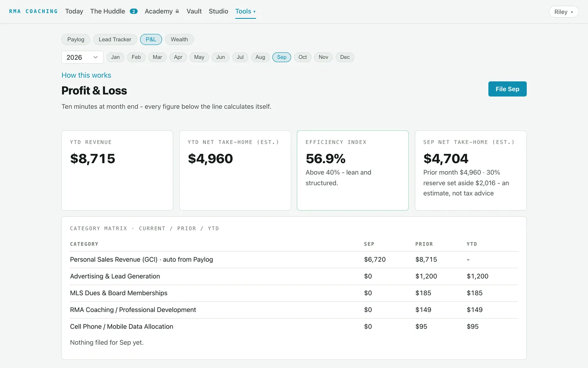The height and width of the screenshot is (368, 588).
Task: Select the Nov month pill
Action: tap(323, 57)
